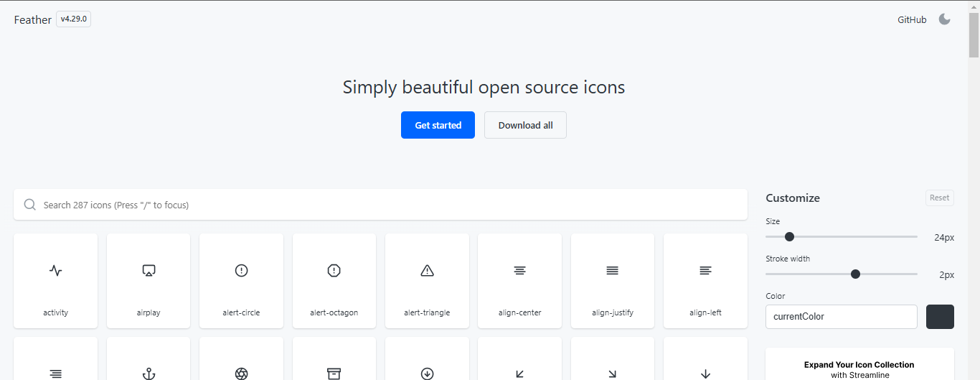Screen dimensions: 980x380
Task: Select the airplay icon card
Action: (149, 281)
